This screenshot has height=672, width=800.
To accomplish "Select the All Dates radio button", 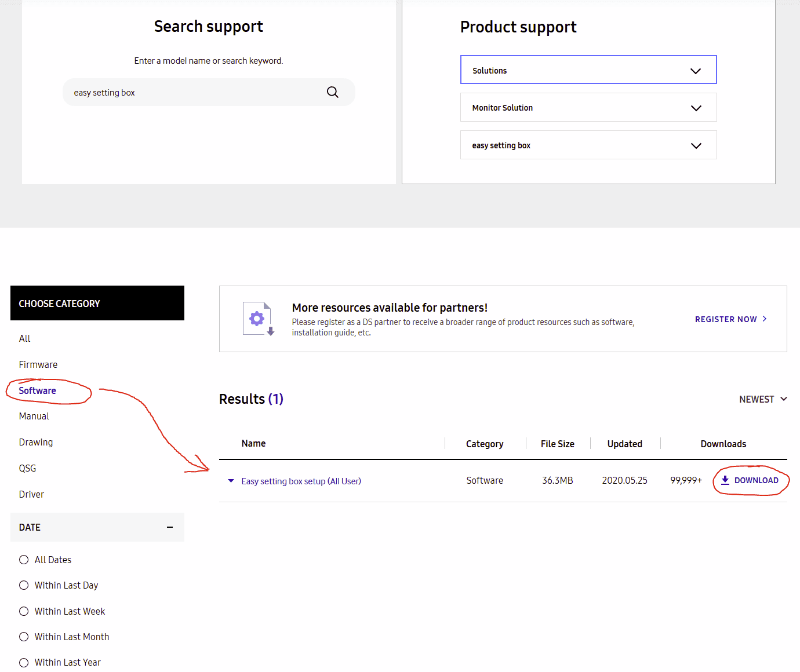I will pos(24,560).
